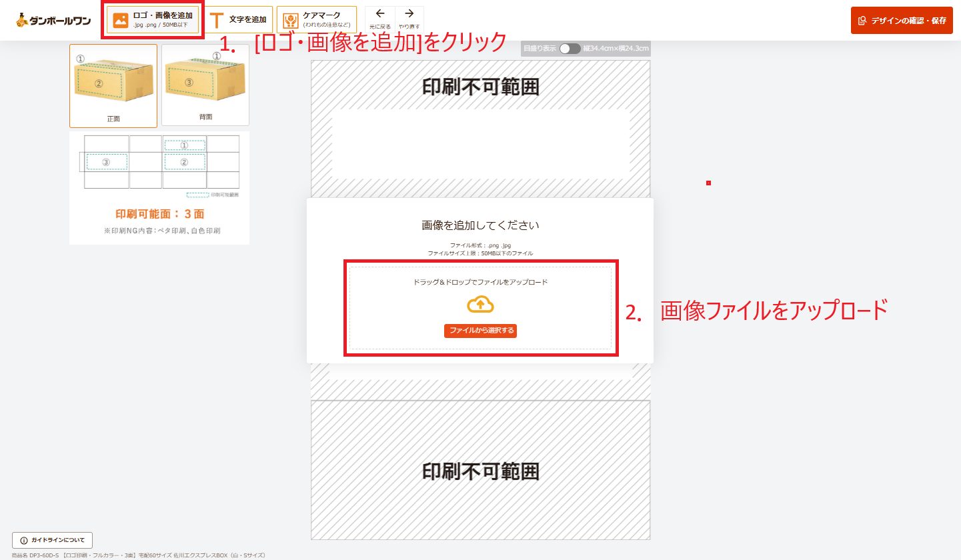Click the save document icon in デザインの確認・保存
The image size is (961, 560).
[x=862, y=21]
